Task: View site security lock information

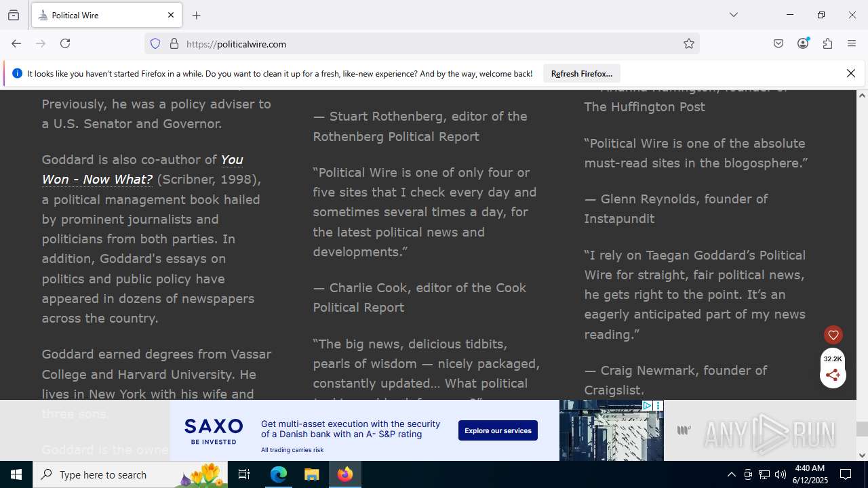Action: (174, 43)
